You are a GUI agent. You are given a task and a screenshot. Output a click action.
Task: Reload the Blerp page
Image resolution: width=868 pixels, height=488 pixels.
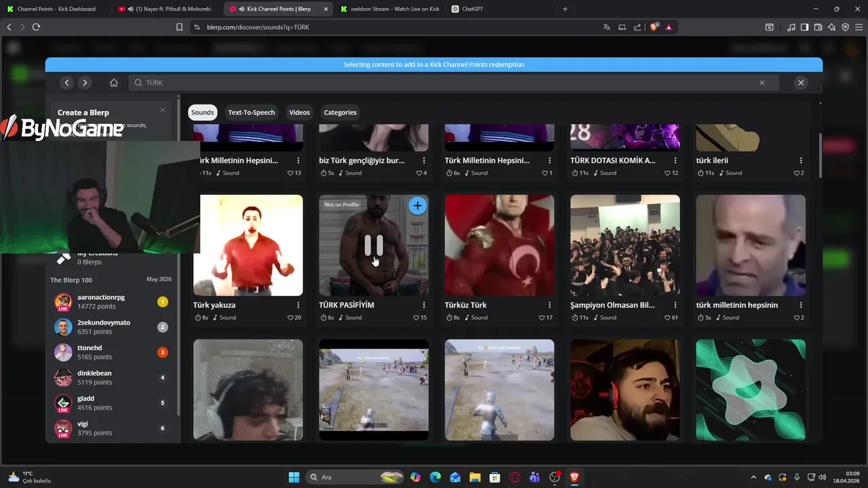click(x=36, y=27)
